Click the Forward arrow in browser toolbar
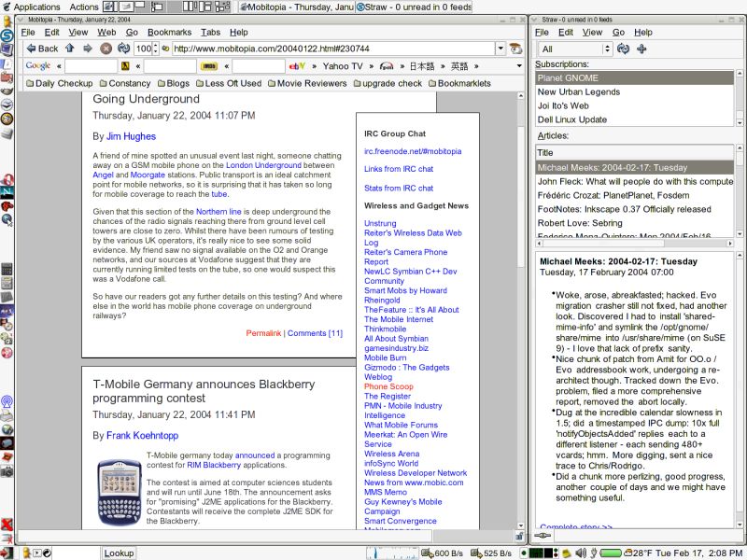The height and width of the screenshot is (560, 747). [x=88, y=49]
